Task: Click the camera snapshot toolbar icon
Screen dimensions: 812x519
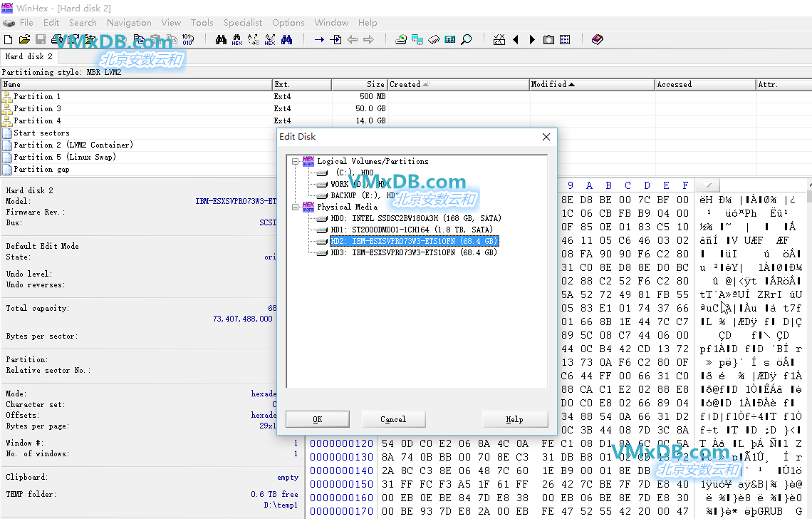Action: click(x=548, y=39)
